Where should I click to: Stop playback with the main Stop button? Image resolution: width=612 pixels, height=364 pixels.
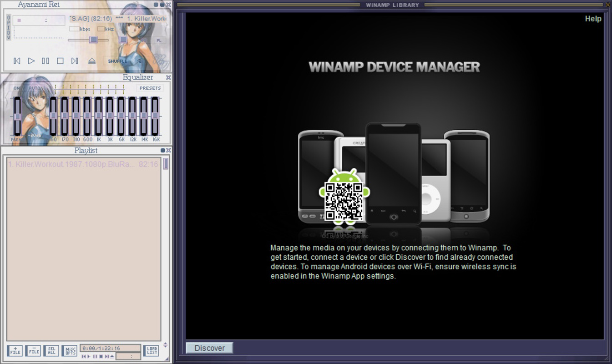pyautogui.click(x=60, y=61)
